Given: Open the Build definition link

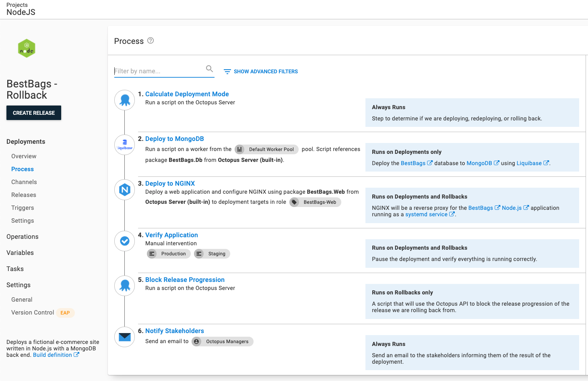Looking at the screenshot, I should coord(53,355).
